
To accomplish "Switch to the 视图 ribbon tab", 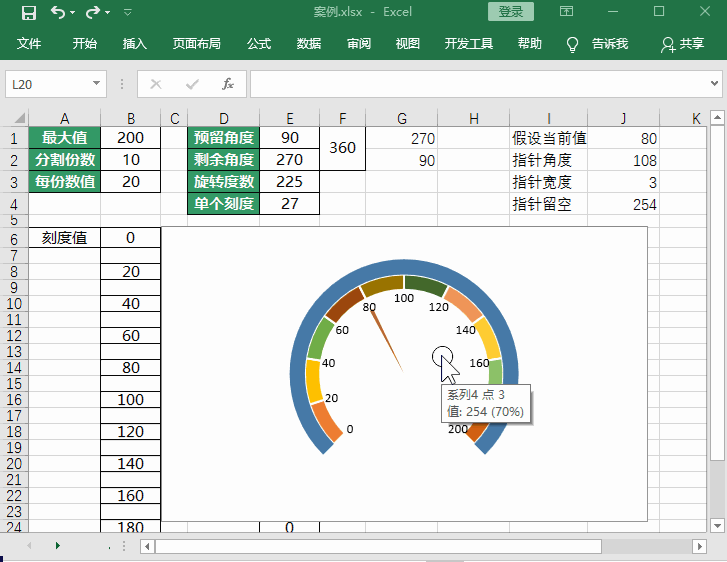I will click(408, 44).
